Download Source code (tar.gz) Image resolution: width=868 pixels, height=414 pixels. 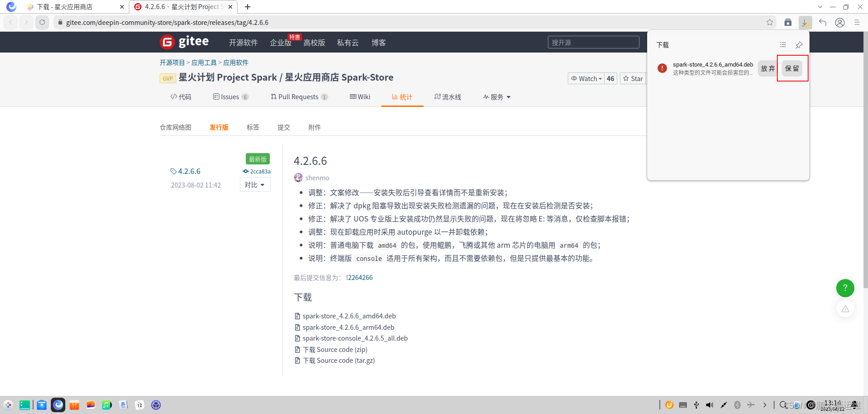pyautogui.click(x=338, y=360)
